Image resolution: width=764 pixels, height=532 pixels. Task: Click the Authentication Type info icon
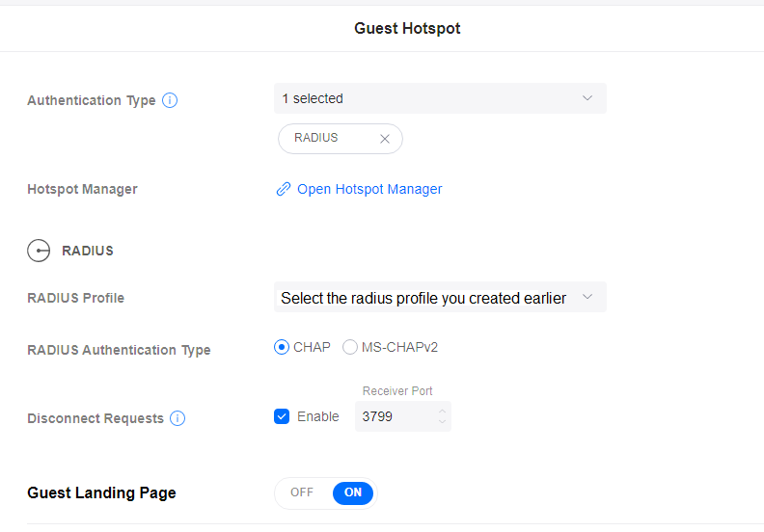point(170,100)
